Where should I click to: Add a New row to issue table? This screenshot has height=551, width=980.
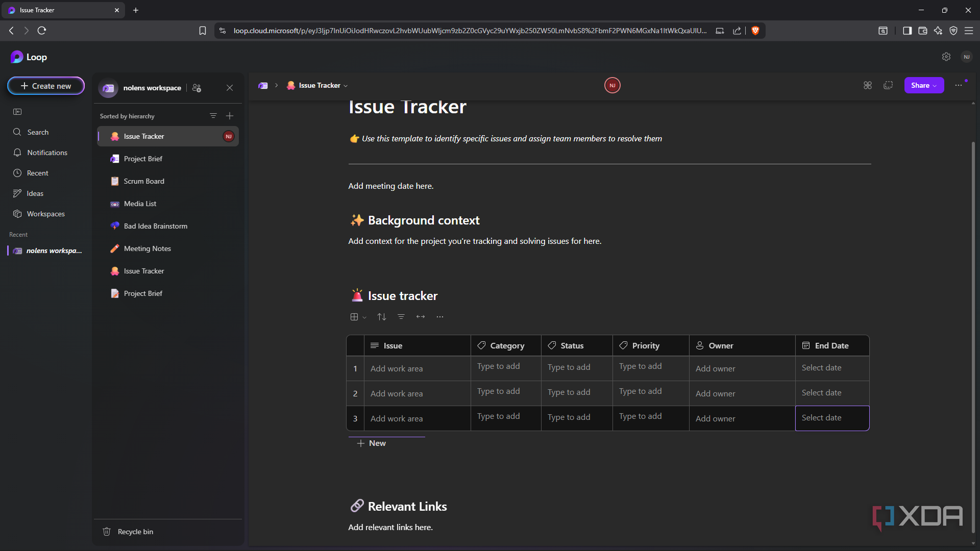[x=372, y=443]
